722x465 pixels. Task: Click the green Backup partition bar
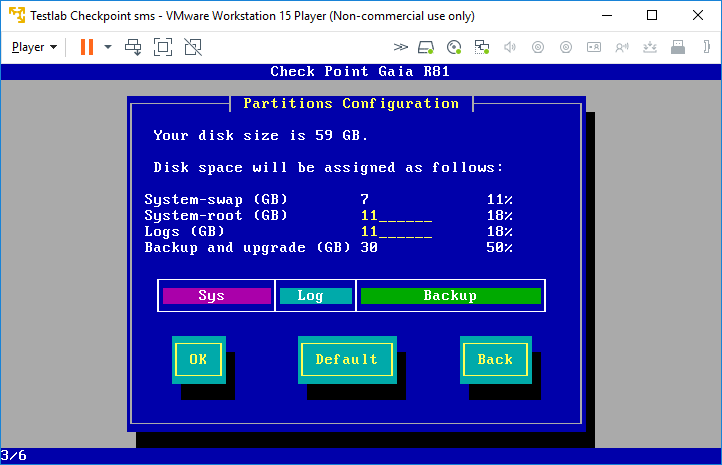click(x=451, y=296)
